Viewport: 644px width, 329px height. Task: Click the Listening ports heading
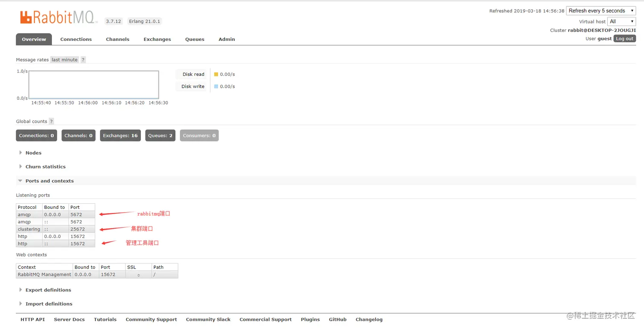click(33, 195)
